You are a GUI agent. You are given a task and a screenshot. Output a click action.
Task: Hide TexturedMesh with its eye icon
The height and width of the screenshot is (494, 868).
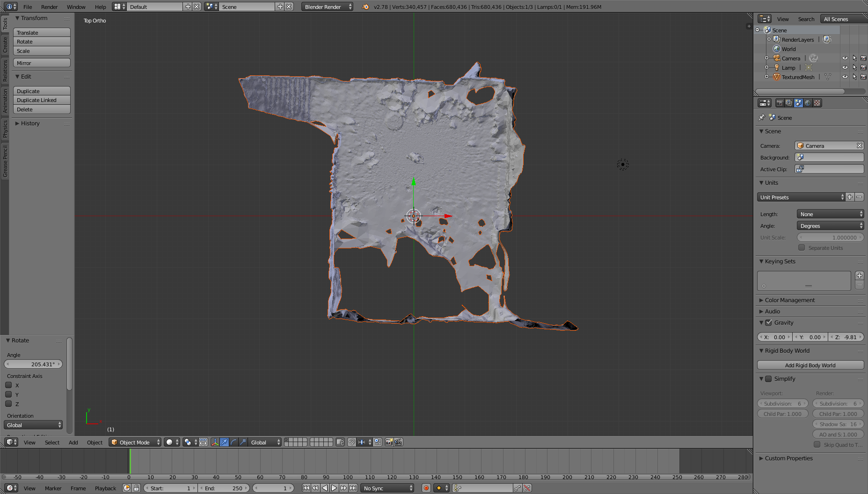[845, 77]
